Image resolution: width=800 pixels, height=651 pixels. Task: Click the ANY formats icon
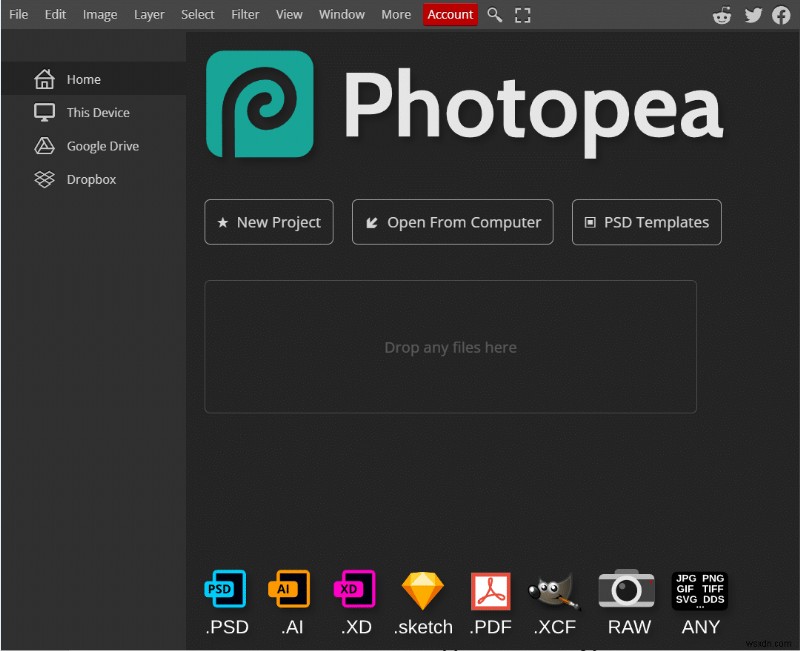(x=699, y=590)
